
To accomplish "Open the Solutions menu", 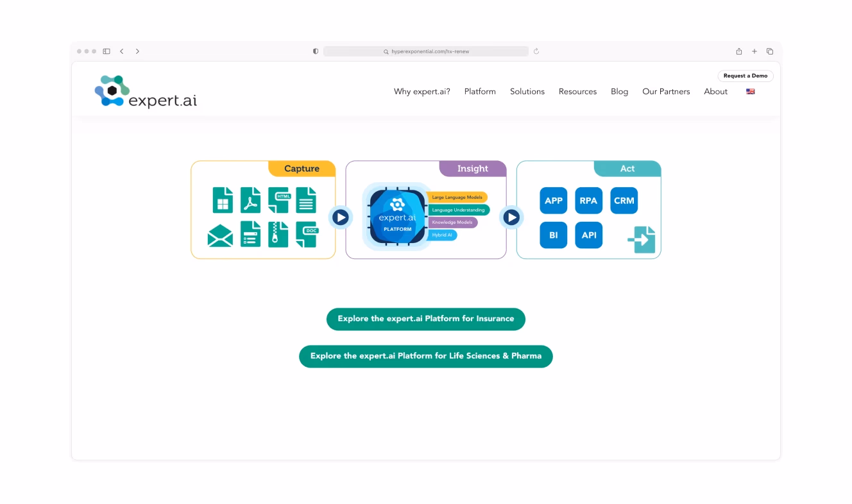I will point(527,92).
